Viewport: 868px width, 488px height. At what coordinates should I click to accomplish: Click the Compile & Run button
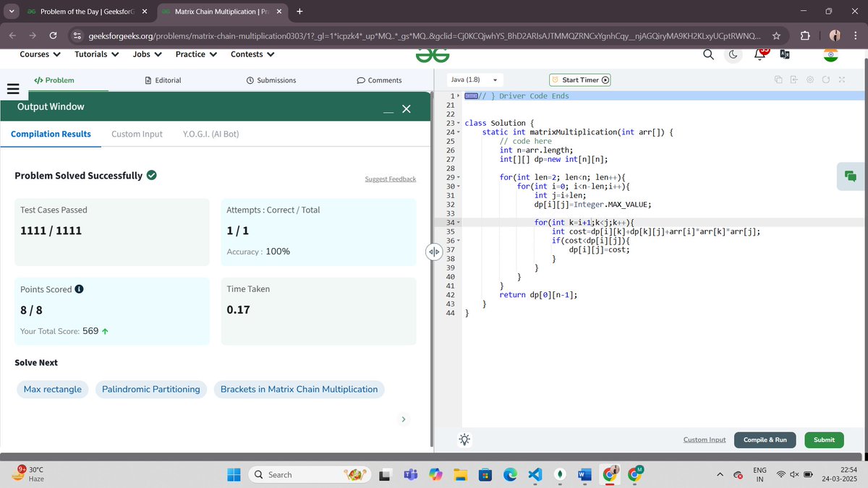point(765,440)
